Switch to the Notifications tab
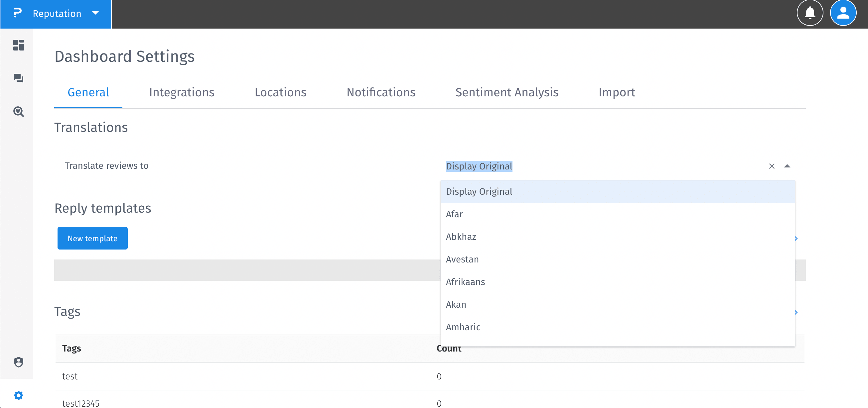This screenshot has width=868, height=408. (381, 92)
